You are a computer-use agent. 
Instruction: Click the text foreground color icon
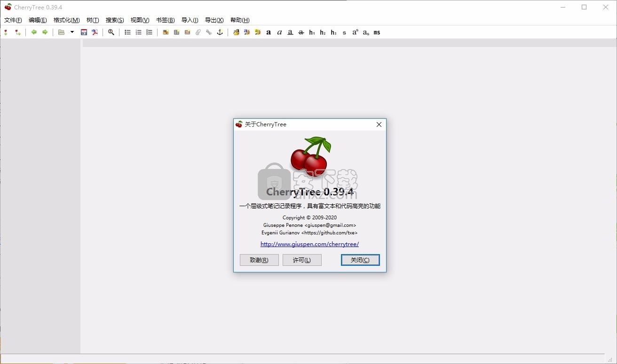[x=247, y=32]
